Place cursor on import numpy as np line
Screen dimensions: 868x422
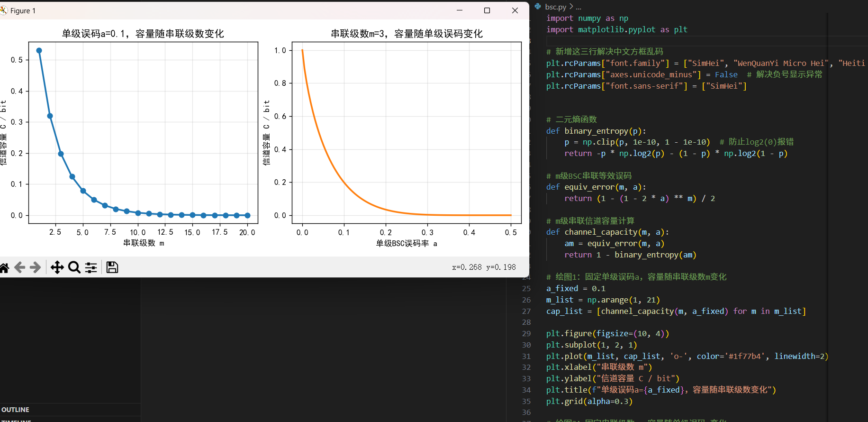tap(587, 18)
